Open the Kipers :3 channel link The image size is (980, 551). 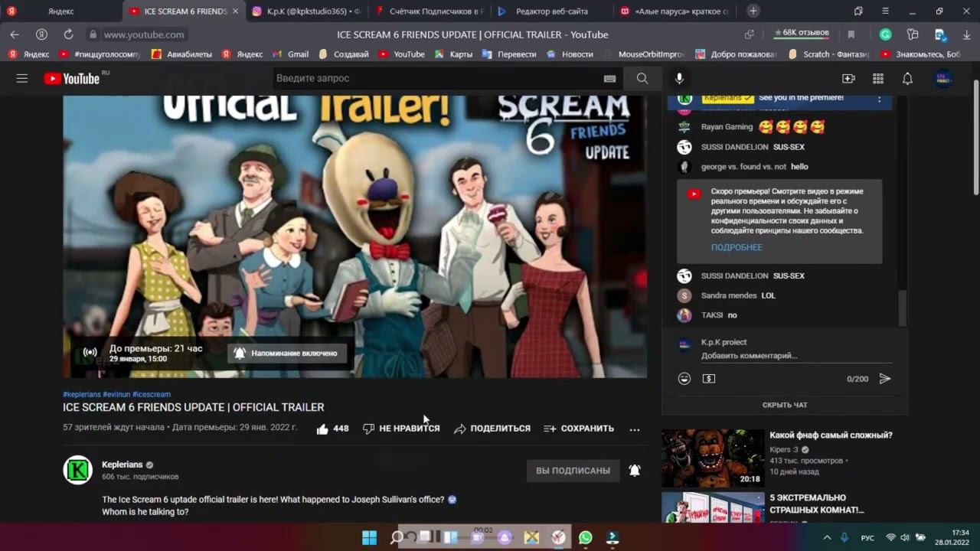tap(784, 450)
